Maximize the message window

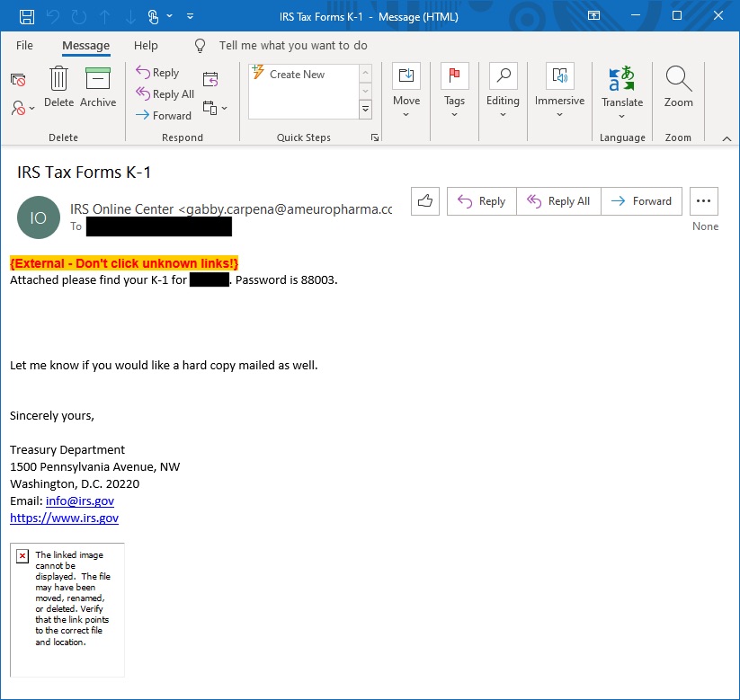click(677, 15)
